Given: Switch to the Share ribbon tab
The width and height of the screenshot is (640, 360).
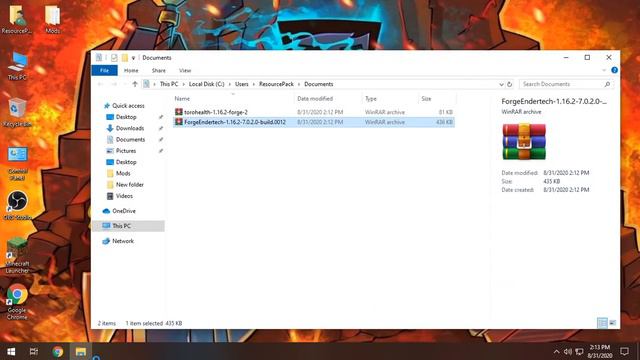Looking at the screenshot, I should click(159, 70).
